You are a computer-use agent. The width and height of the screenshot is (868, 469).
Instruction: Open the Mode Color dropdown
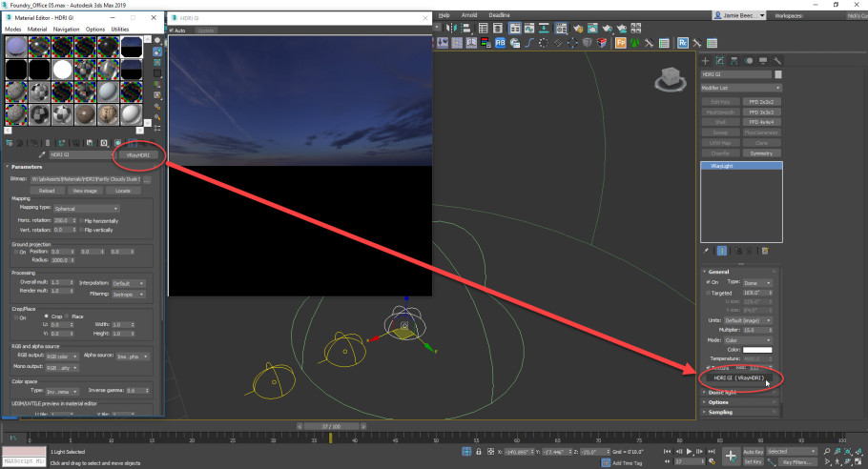(748, 340)
